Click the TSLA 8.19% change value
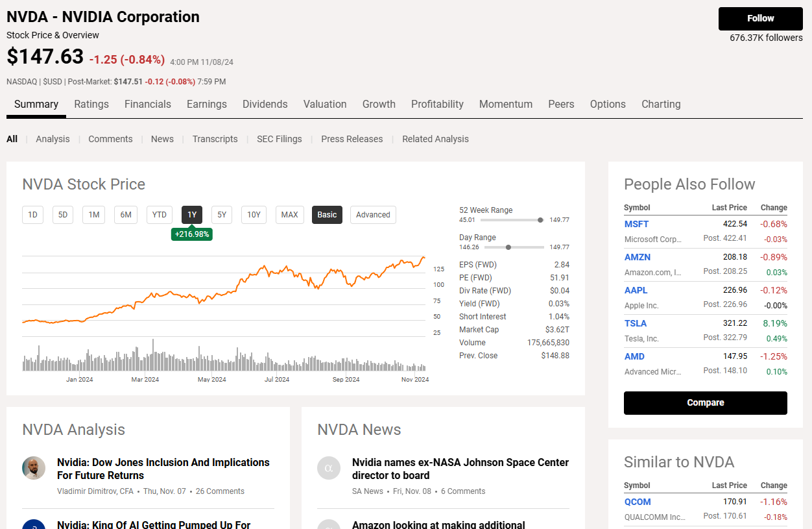This screenshot has height=529, width=812. tap(774, 323)
